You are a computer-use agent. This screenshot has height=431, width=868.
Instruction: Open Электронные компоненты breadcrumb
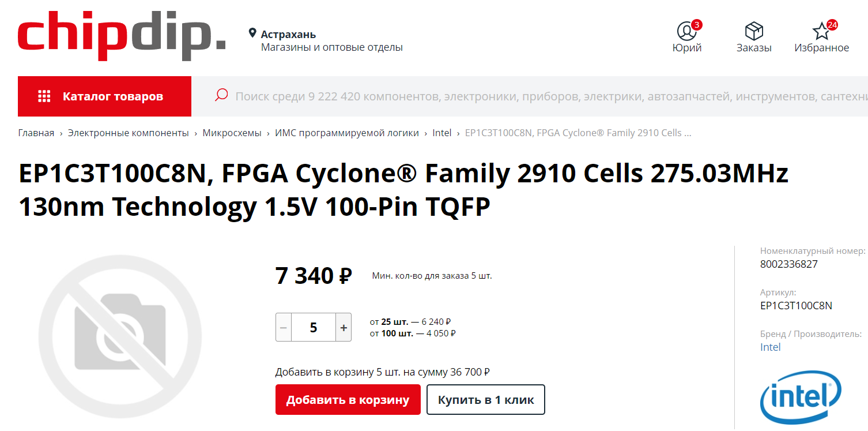(x=129, y=133)
